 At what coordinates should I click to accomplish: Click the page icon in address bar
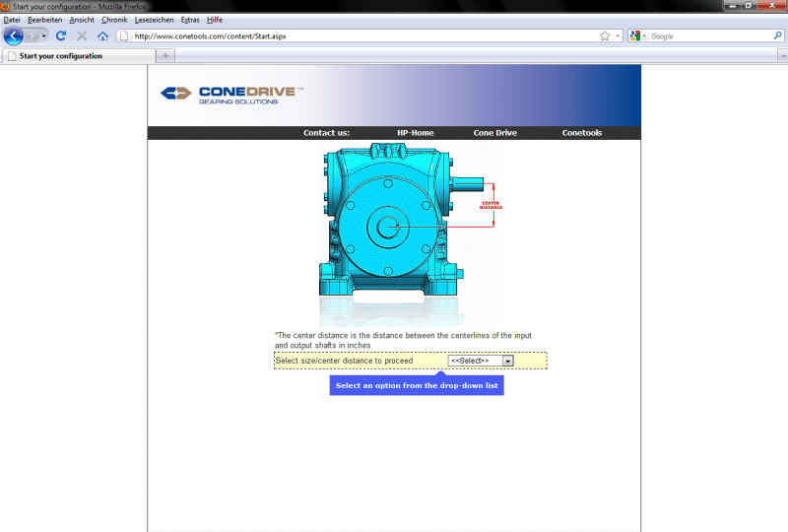click(124, 36)
